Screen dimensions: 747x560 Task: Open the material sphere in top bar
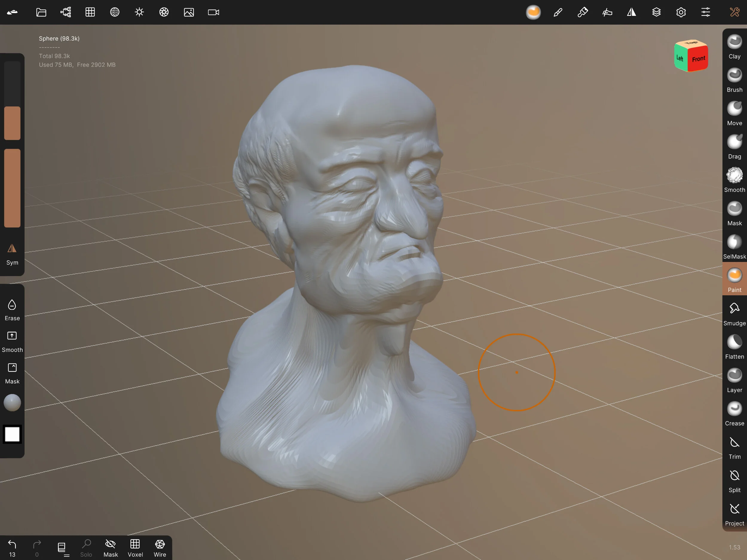pos(533,13)
